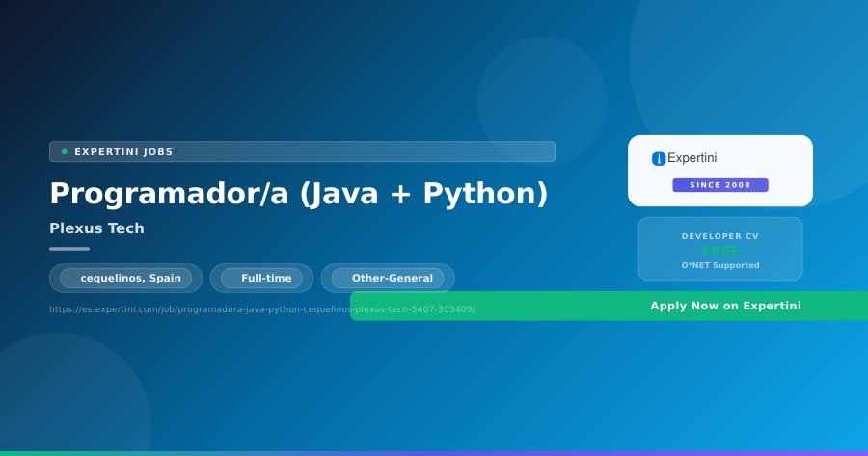This screenshot has height=456, width=868.
Task: Click the green dot in Expertini Jobs badge
Action: tap(65, 151)
